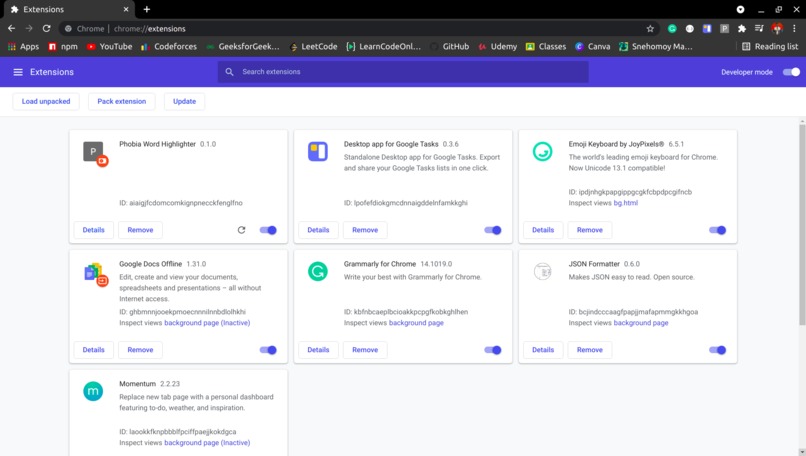Click the browser back arrow
The width and height of the screenshot is (806, 456).
pos(11,29)
